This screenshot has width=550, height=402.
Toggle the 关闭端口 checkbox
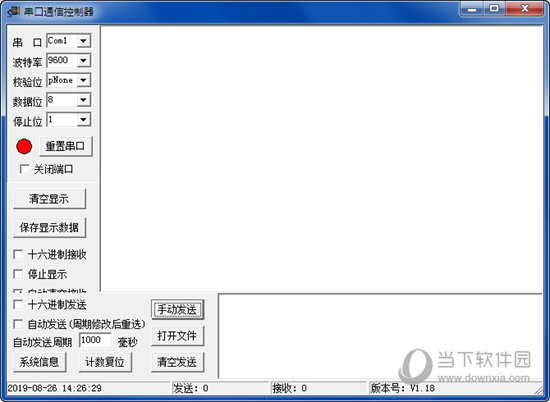tap(24, 169)
